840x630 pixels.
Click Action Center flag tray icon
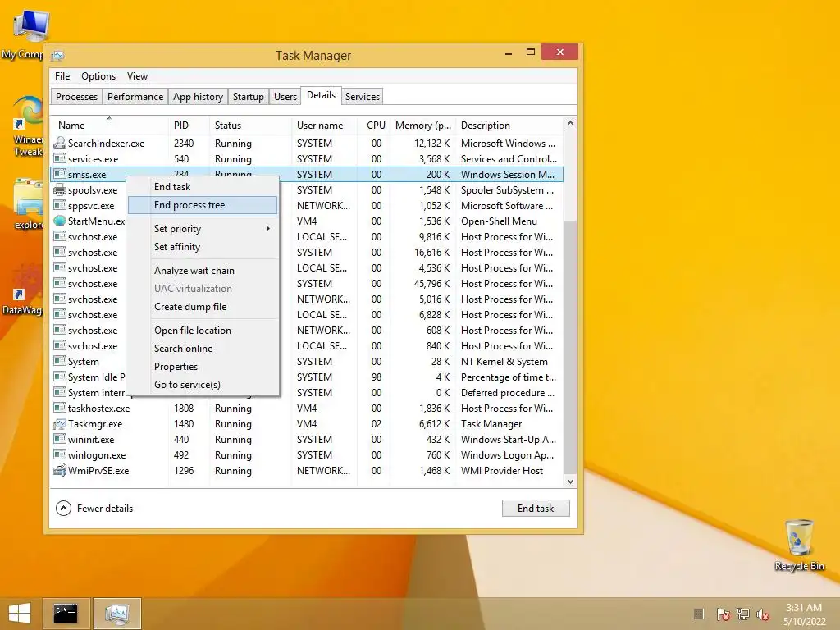coord(723,614)
